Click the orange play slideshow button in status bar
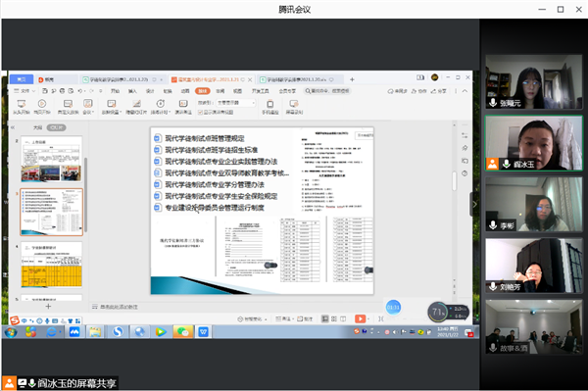588x391 pixels. click(x=360, y=318)
